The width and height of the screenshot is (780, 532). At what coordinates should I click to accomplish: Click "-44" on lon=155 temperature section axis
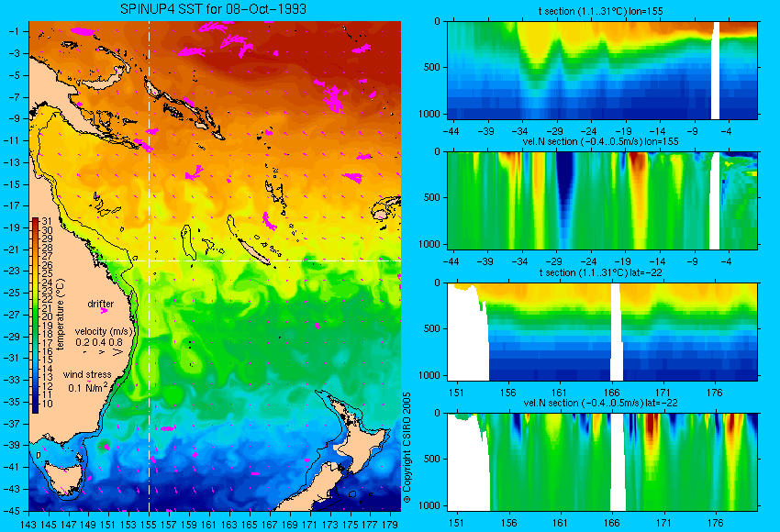point(451,131)
